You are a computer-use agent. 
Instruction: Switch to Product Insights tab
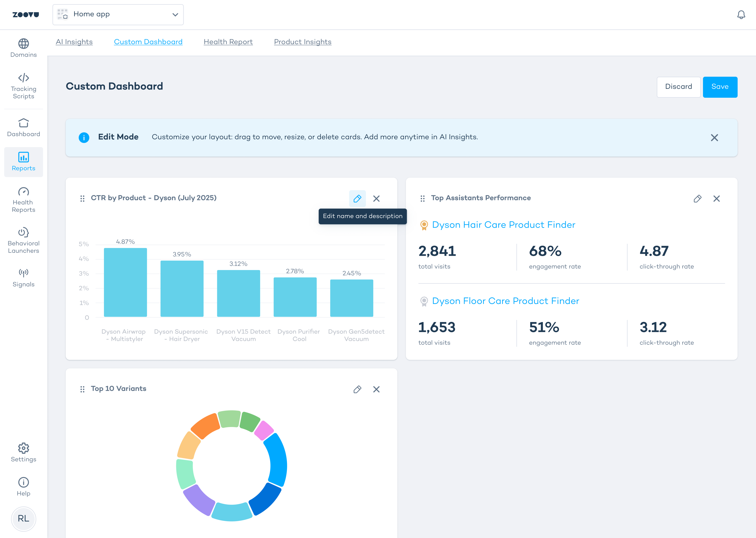click(x=303, y=42)
